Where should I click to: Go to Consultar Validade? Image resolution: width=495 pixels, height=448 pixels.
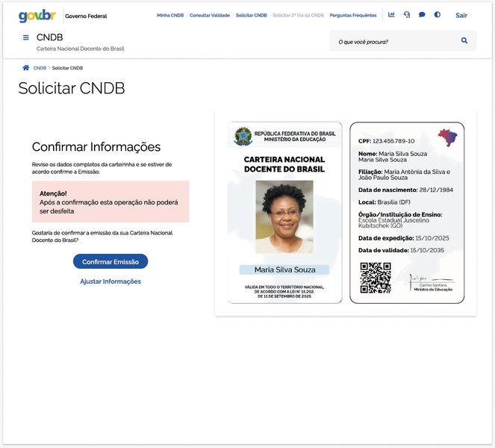point(210,16)
